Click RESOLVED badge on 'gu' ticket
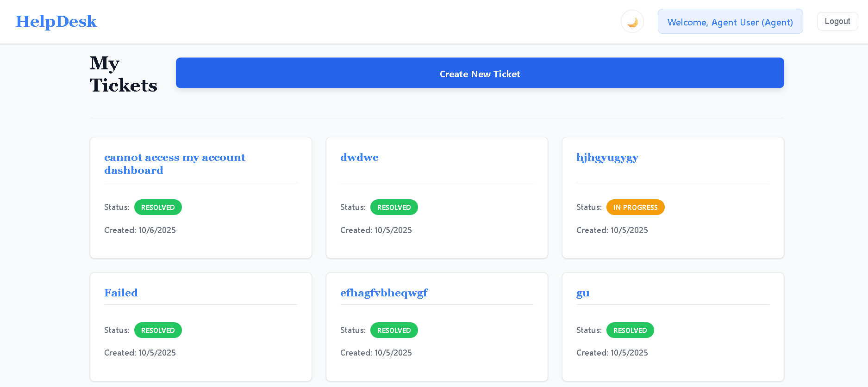The width and height of the screenshot is (868, 387). [x=630, y=331]
